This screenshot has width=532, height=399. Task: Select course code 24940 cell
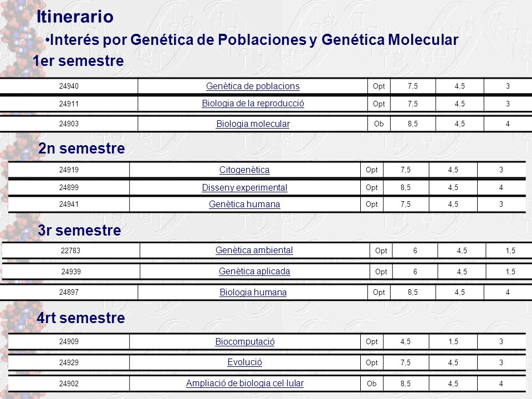coord(69,86)
